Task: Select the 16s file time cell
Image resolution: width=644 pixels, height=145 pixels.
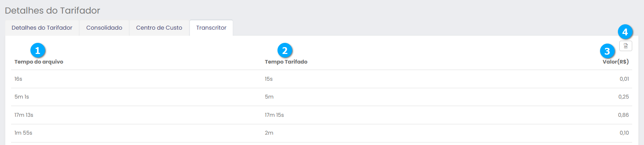Action: [x=18, y=79]
